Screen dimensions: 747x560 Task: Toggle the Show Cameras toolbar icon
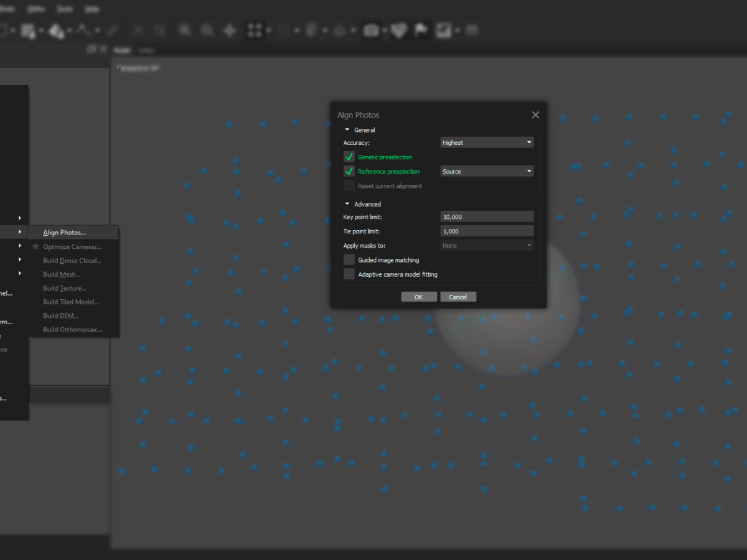tap(370, 30)
